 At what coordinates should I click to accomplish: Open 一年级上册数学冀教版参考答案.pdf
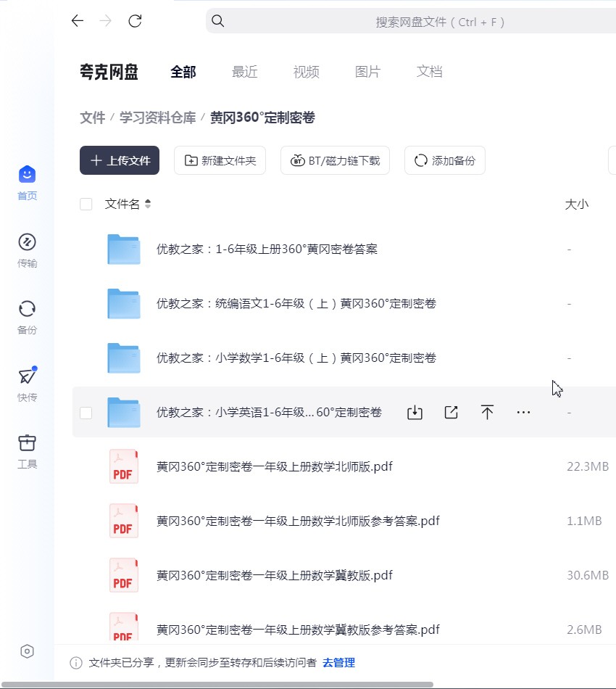298,630
